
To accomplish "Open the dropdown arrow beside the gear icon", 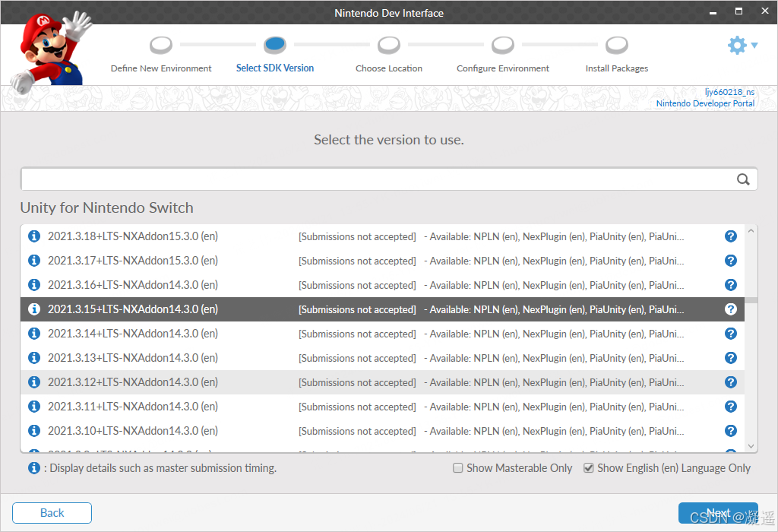I will [753, 45].
